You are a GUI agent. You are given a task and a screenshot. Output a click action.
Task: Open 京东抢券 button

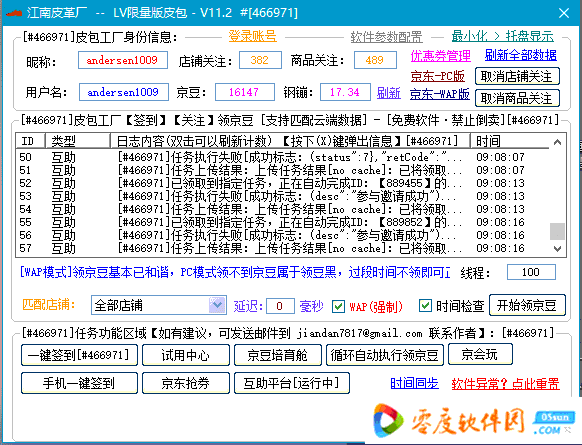pos(186,383)
